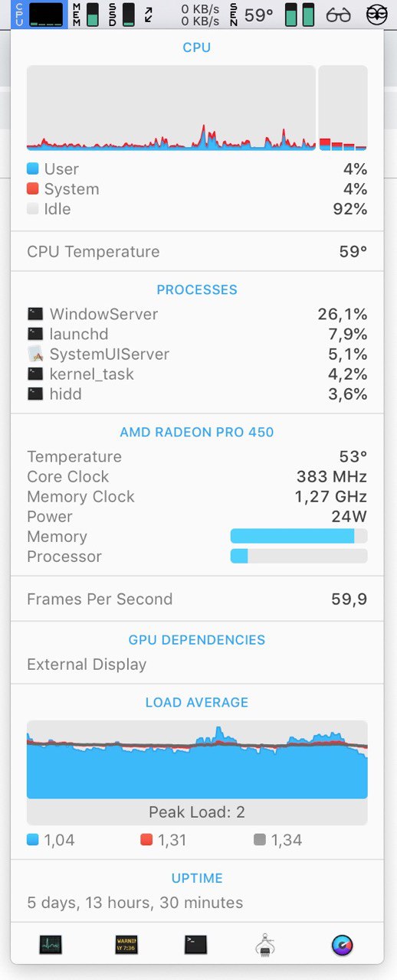Image resolution: width=397 pixels, height=980 pixels.
Task: Launch the Console app icon
Action: (x=126, y=944)
